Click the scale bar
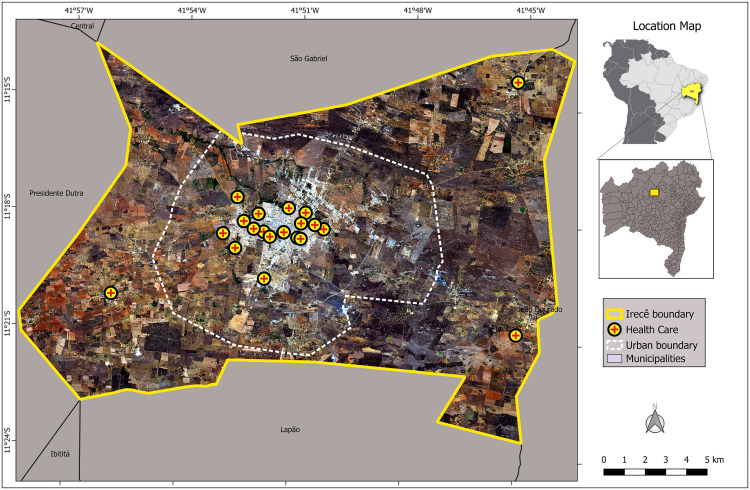The image size is (750, 490). pyautogui.click(x=656, y=472)
